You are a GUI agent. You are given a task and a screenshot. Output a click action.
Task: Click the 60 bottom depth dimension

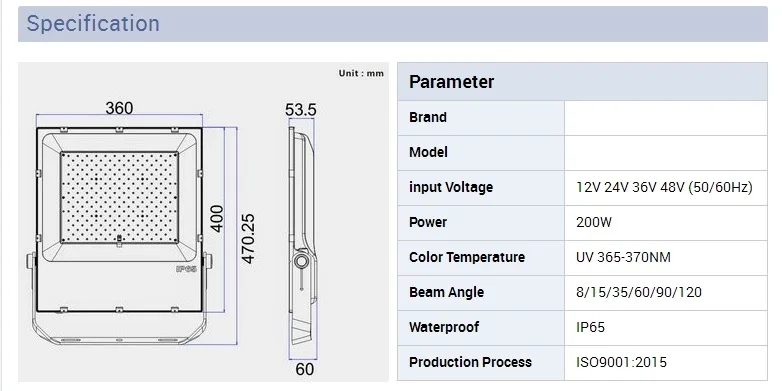pyautogui.click(x=305, y=370)
